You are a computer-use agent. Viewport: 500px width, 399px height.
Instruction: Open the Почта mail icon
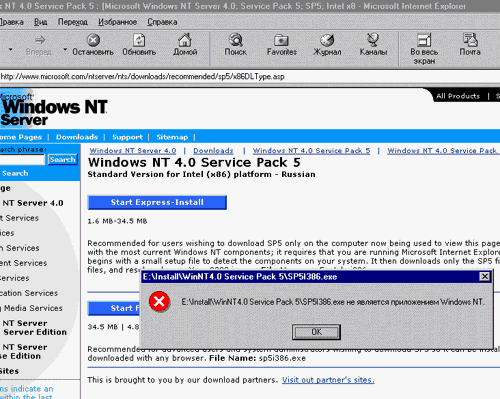coord(470,40)
